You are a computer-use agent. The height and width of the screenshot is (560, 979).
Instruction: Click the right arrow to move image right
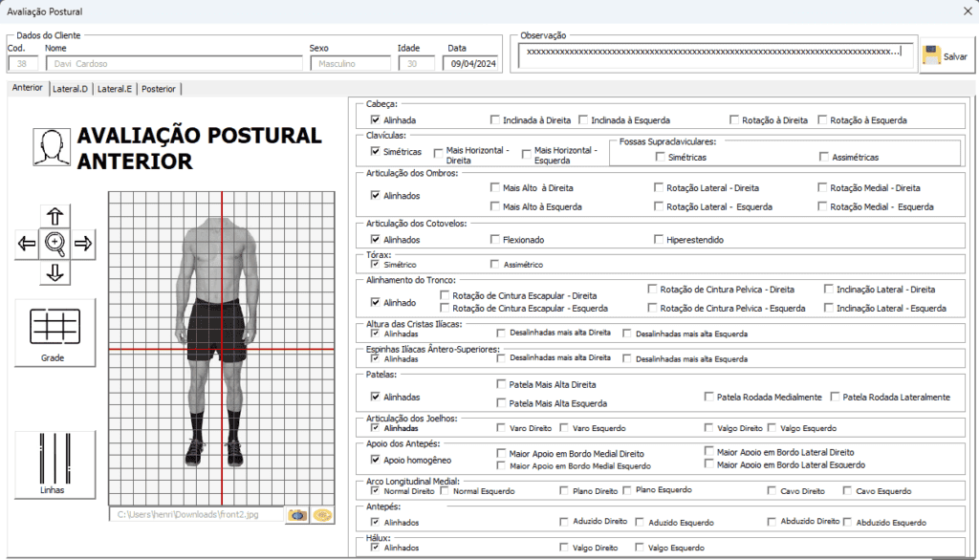click(83, 244)
